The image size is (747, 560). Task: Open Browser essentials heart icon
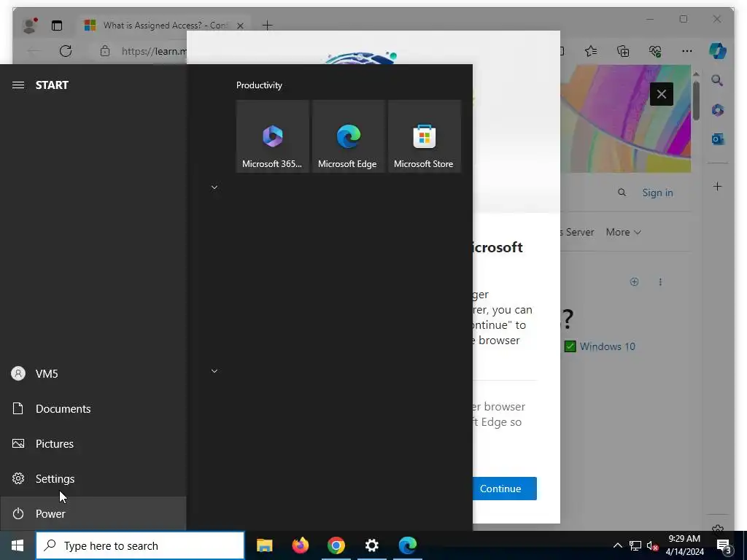point(655,51)
